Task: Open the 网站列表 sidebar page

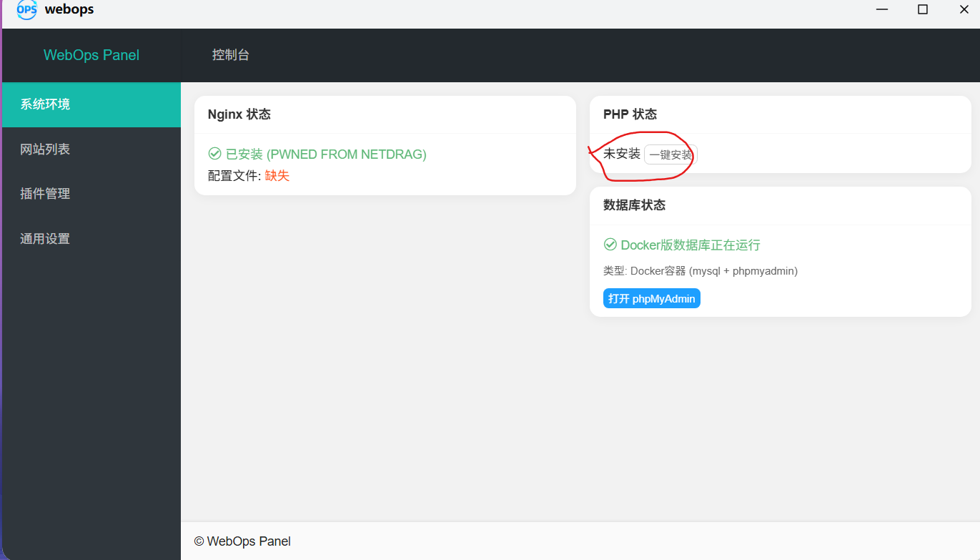Action: pyautogui.click(x=46, y=149)
